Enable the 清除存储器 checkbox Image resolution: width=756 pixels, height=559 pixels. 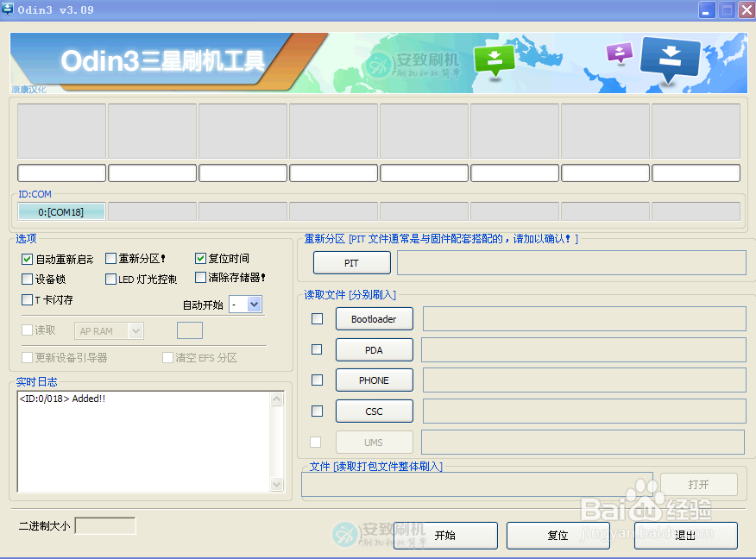(x=200, y=278)
